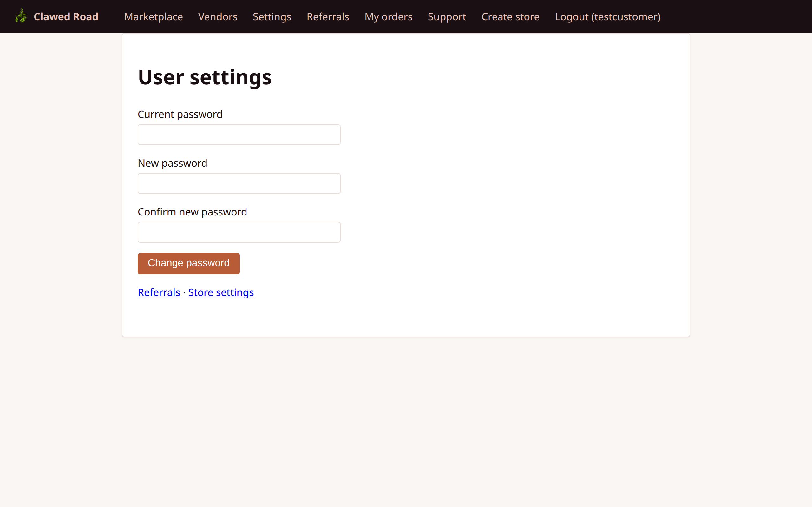
Task: Start creating a store via Create store
Action: point(510,16)
